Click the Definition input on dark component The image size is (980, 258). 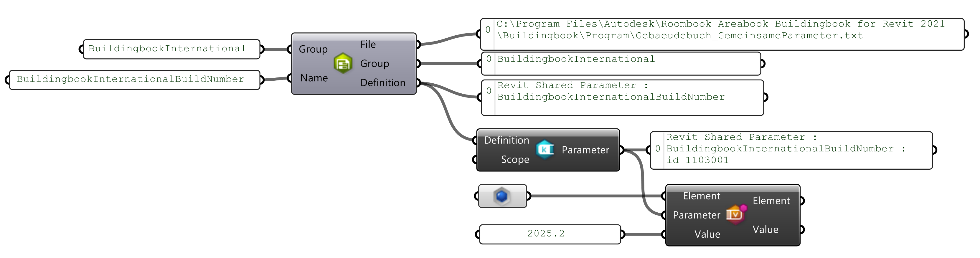[507, 140]
